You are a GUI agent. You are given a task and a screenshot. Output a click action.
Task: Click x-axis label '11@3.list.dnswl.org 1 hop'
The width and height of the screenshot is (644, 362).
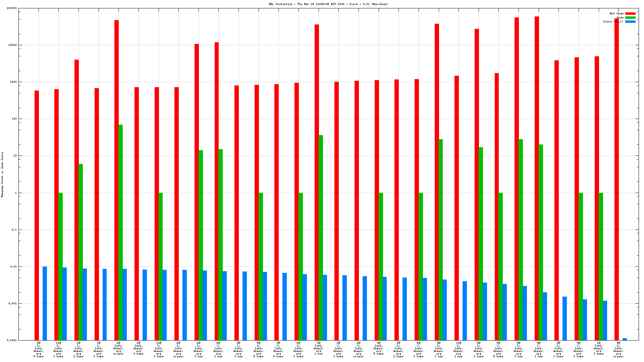[459, 350]
